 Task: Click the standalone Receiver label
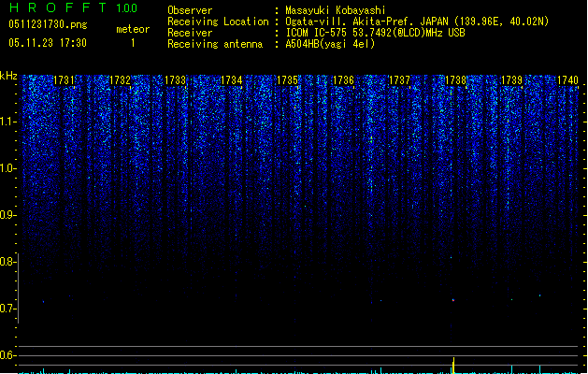[190, 33]
